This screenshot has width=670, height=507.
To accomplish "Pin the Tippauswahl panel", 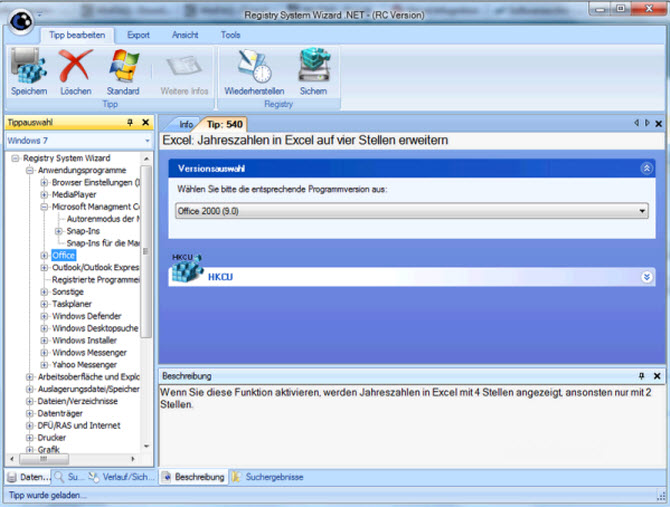I will (x=130, y=123).
